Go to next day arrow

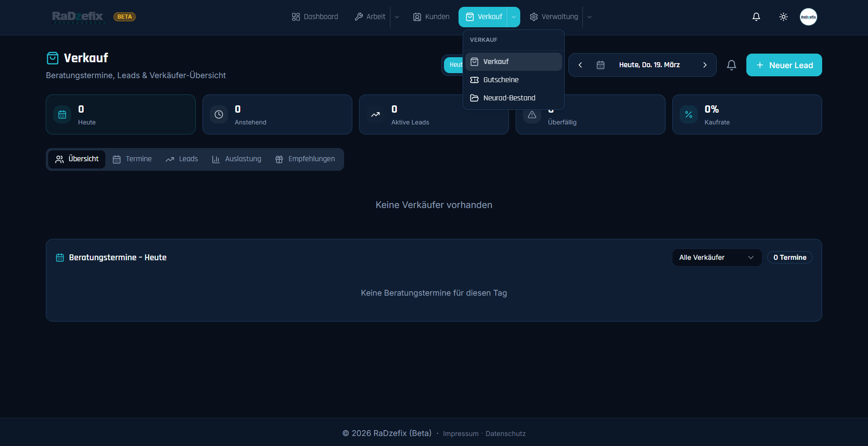click(705, 65)
